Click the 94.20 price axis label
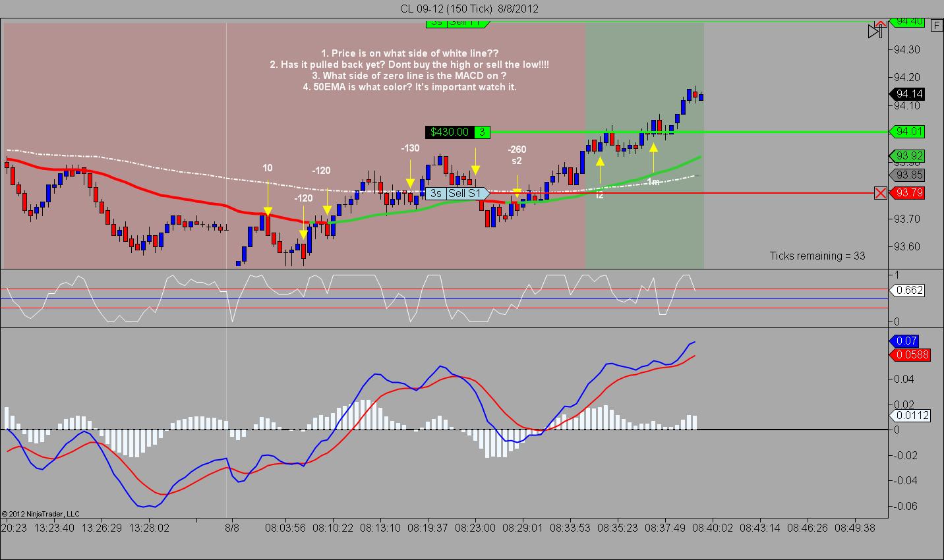This screenshot has width=944, height=560. [908, 77]
